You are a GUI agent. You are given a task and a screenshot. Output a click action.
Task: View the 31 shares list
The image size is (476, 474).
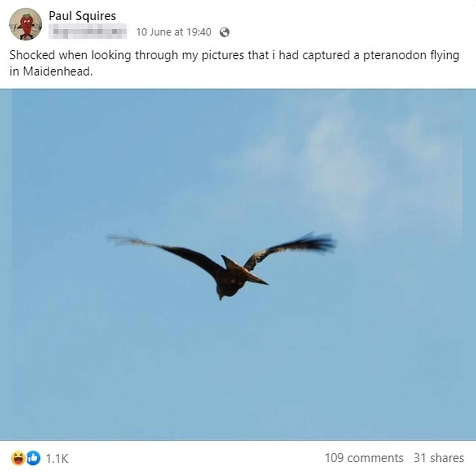point(439,458)
